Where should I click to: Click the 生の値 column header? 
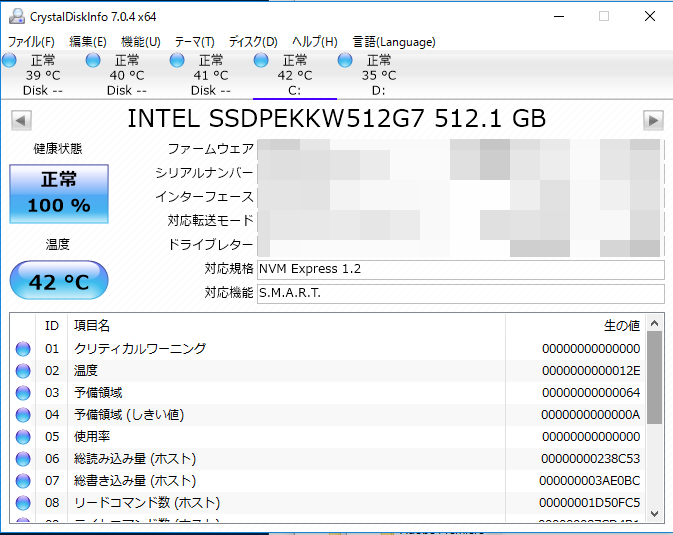tap(575, 326)
